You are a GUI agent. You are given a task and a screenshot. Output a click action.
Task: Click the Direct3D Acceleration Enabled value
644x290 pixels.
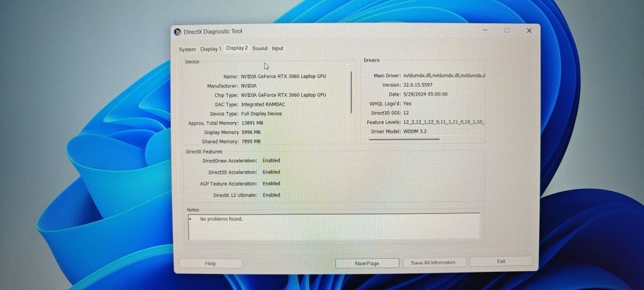[272, 172]
